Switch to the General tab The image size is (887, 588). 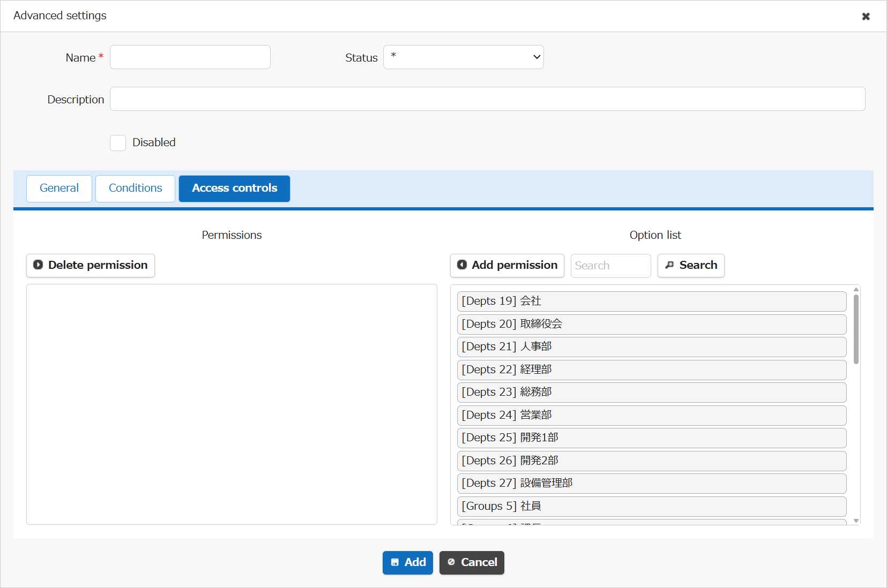coord(59,189)
